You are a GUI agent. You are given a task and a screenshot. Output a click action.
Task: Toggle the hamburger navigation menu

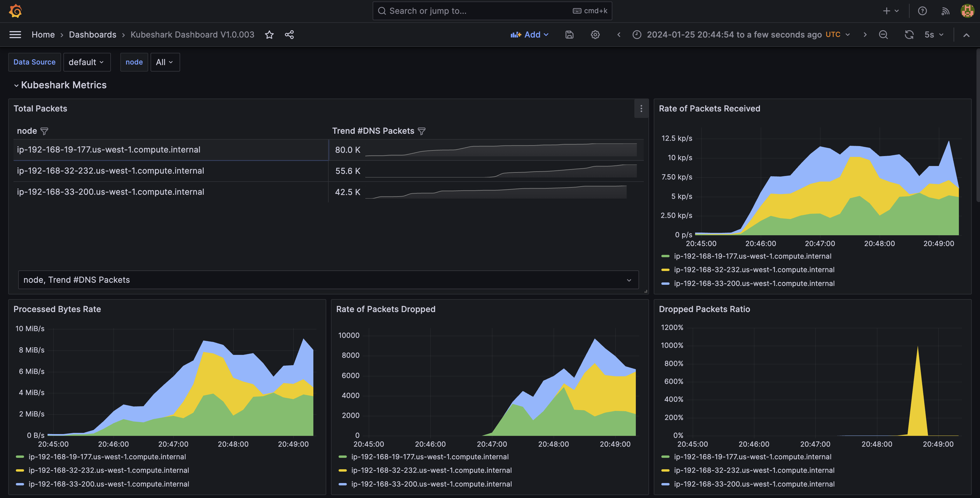tap(15, 35)
